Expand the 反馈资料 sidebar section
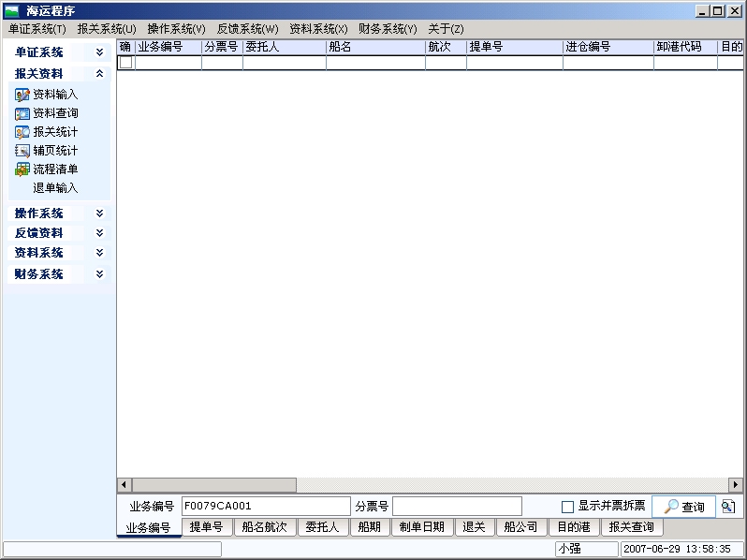 (99, 232)
